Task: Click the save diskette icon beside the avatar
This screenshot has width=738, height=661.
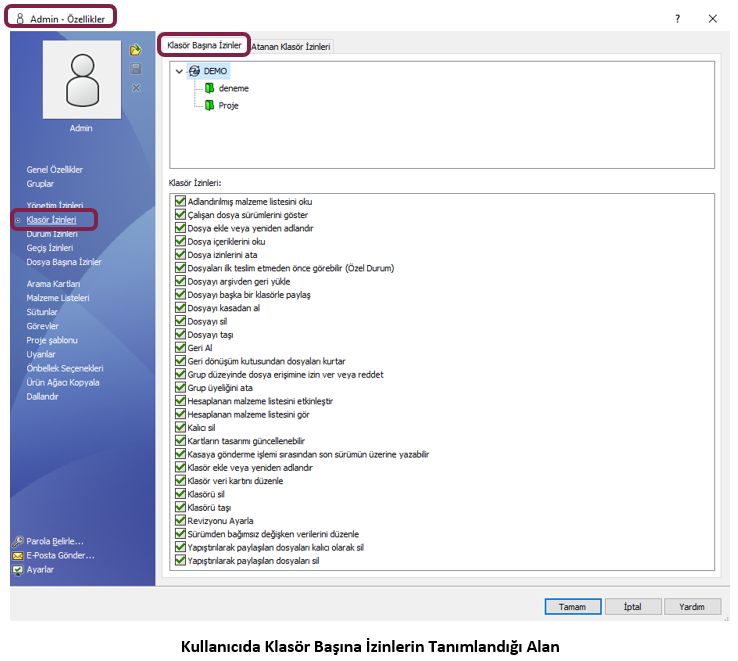Action: coord(135,68)
